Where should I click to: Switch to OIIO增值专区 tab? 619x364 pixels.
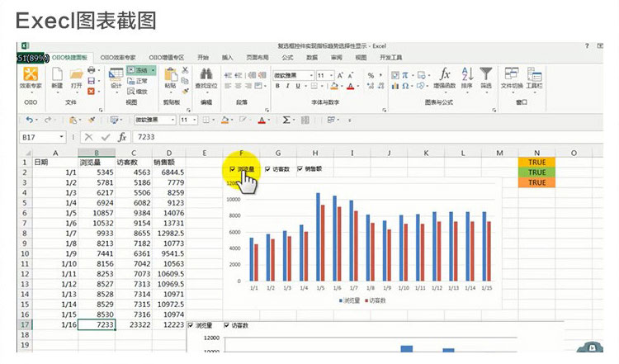[166, 57]
